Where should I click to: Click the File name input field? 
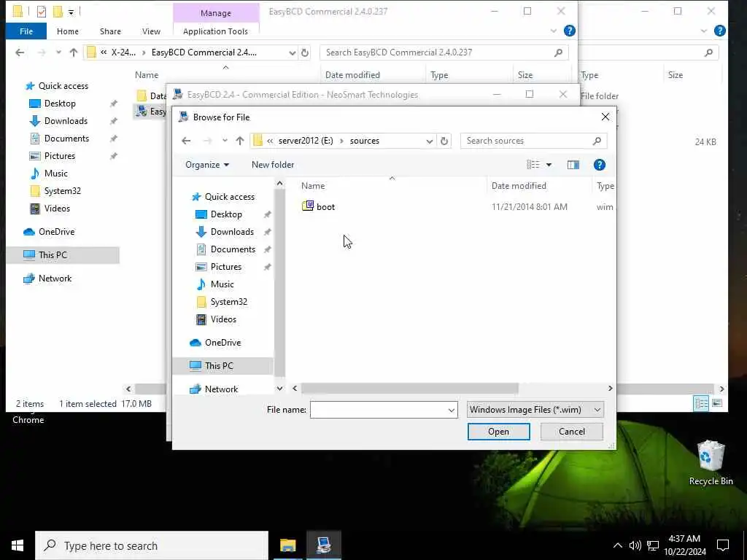379,410
